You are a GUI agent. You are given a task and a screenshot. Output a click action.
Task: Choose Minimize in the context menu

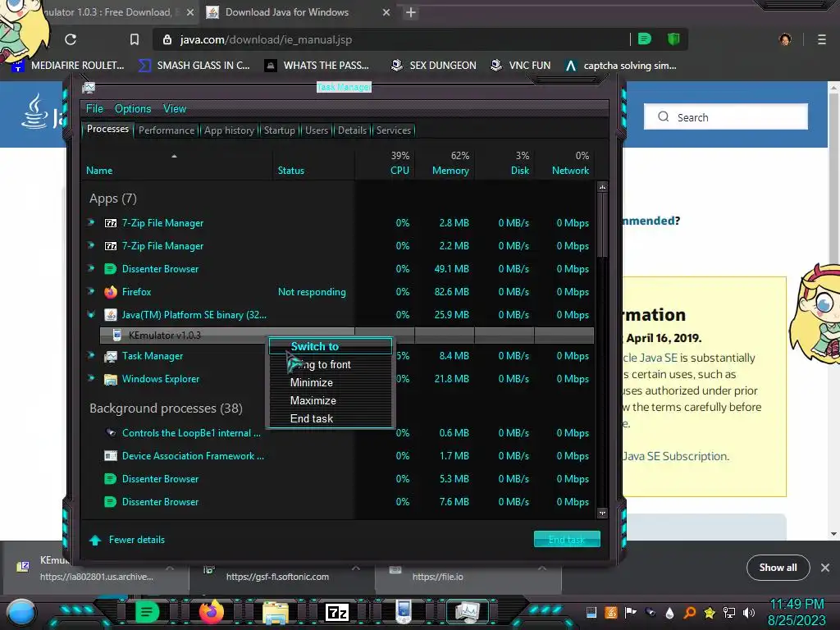click(x=331, y=382)
